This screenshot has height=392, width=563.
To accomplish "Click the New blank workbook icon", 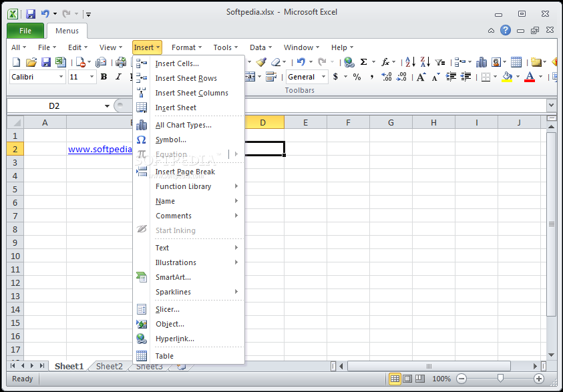I will point(16,62).
